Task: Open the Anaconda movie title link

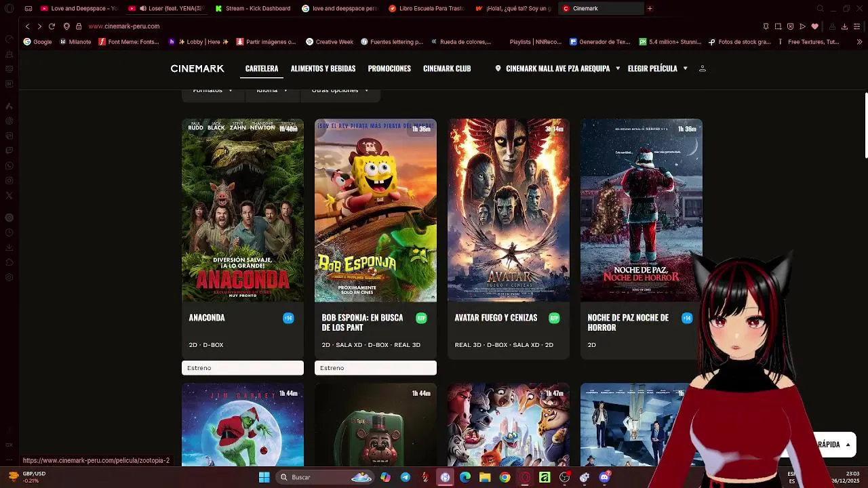Action: [x=207, y=318]
